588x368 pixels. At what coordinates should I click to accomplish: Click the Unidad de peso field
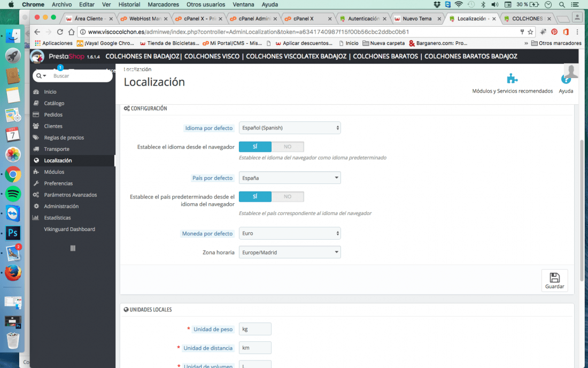255,329
